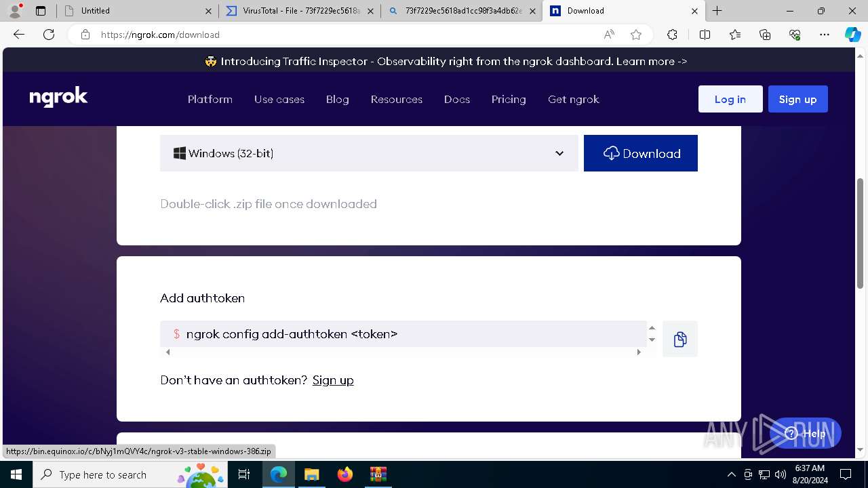Open File Explorer from taskbar
Image resolution: width=868 pixels, height=488 pixels.
[311, 474]
